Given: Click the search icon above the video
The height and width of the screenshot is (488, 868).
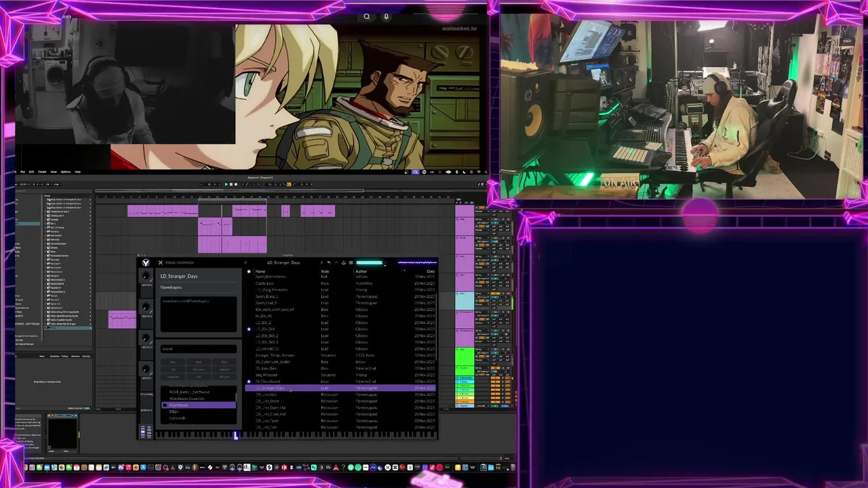Looking at the screenshot, I should 367,17.
